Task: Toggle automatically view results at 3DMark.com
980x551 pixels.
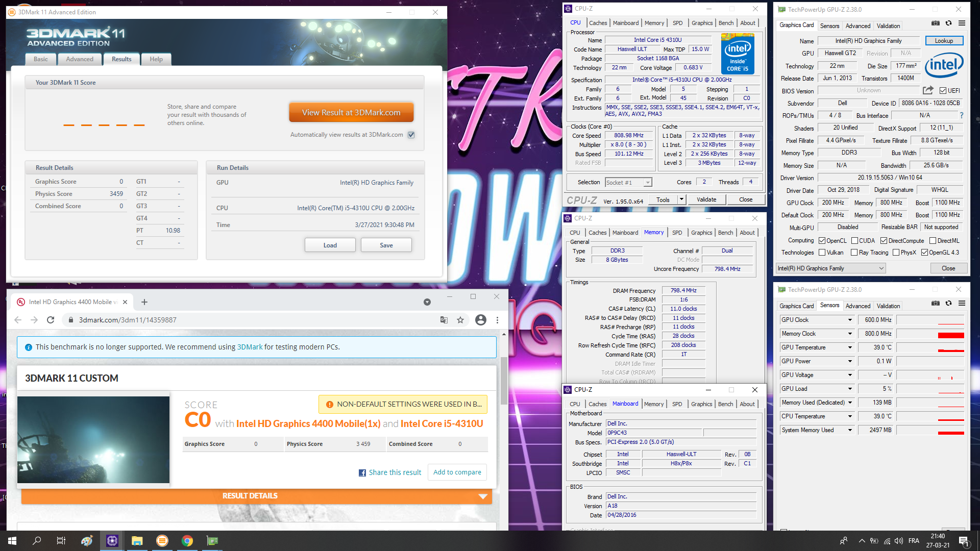Action: [411, 135]
